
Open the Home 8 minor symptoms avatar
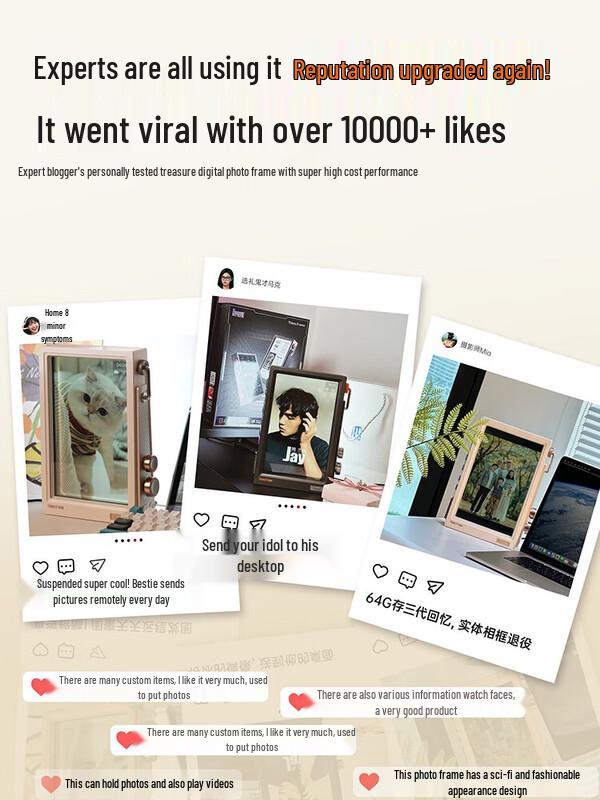[x=31, y=326]
